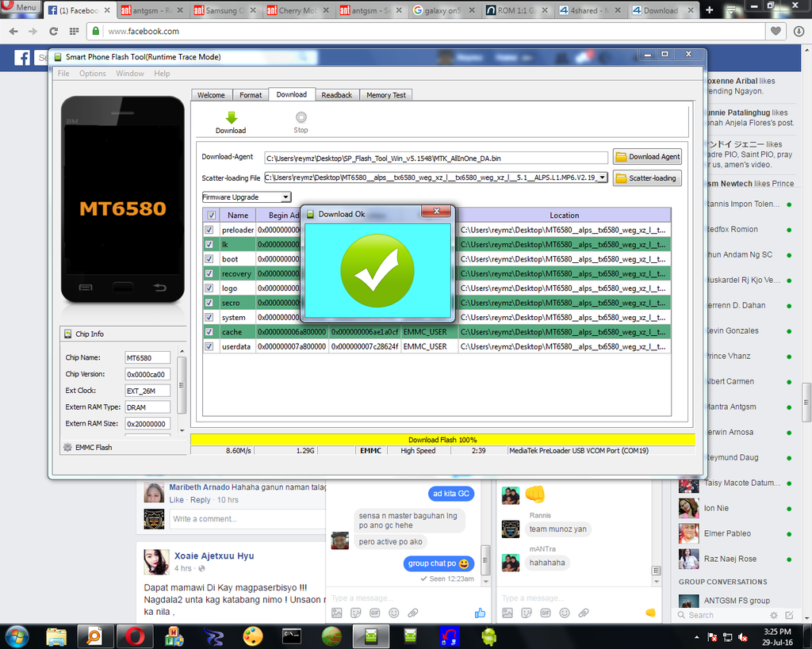Click the Windows Start orb
Screen dimensions: 812x649
[17, 636]
